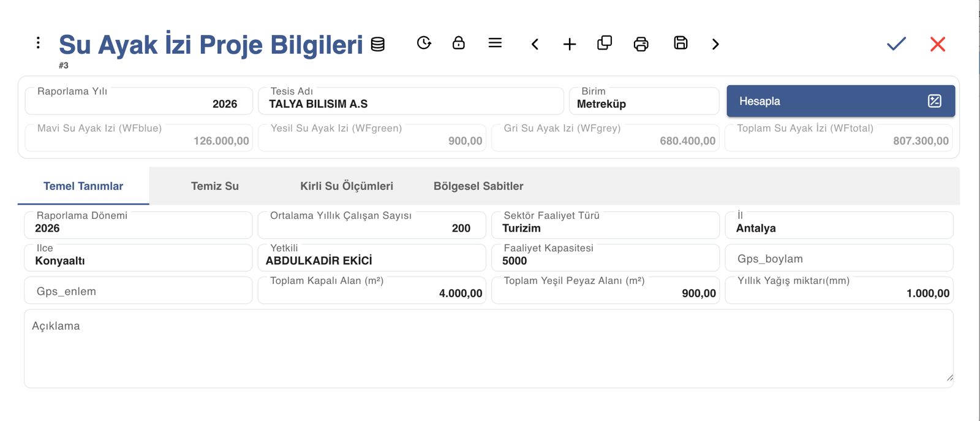Click the empty Gps_enlem field
The image size is (980, 421).
point(138,290)
